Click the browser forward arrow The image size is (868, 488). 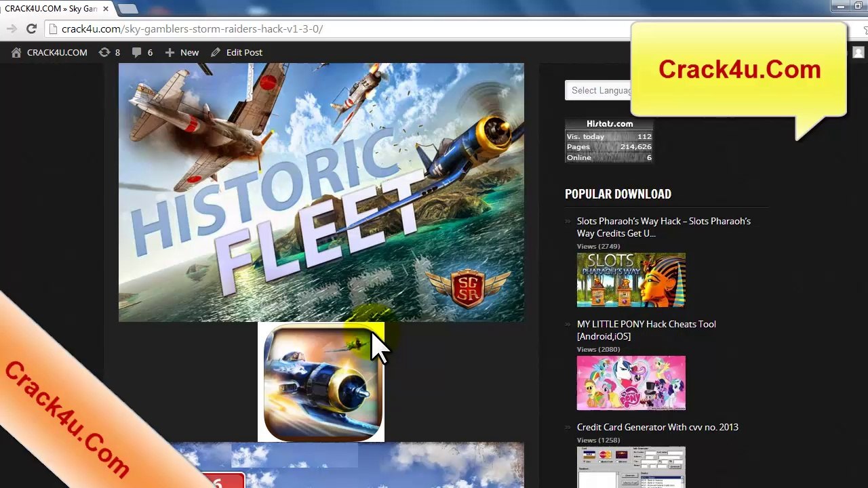12,28
